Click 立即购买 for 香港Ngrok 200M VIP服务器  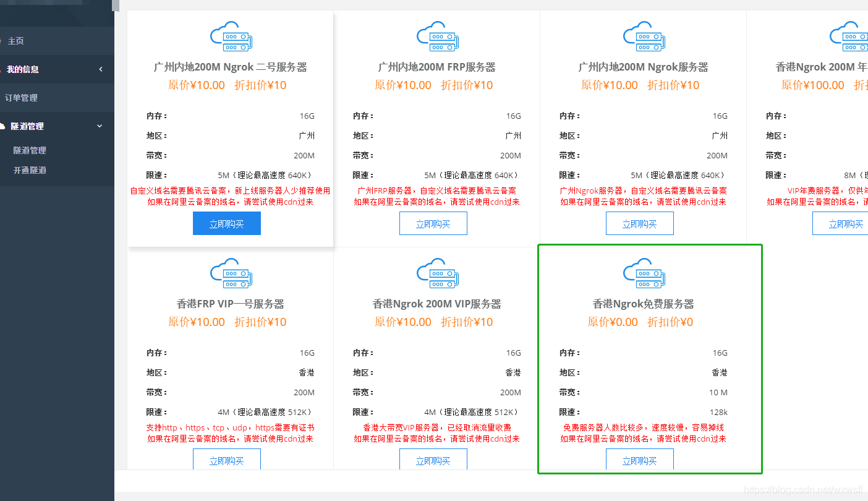433,460
